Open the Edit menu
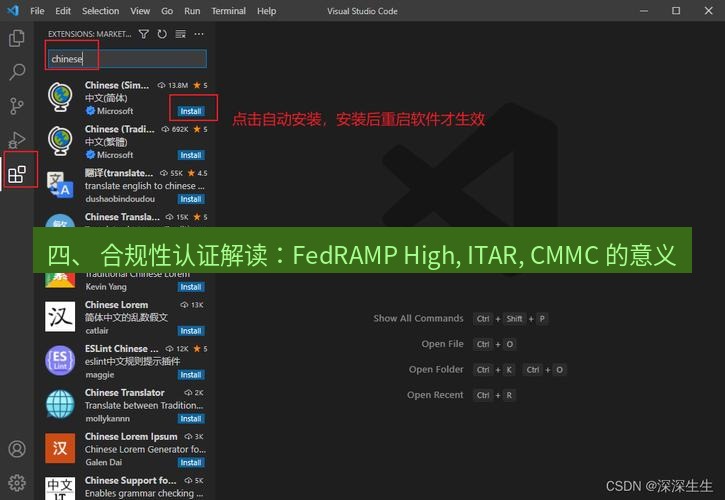 point(63,11)
